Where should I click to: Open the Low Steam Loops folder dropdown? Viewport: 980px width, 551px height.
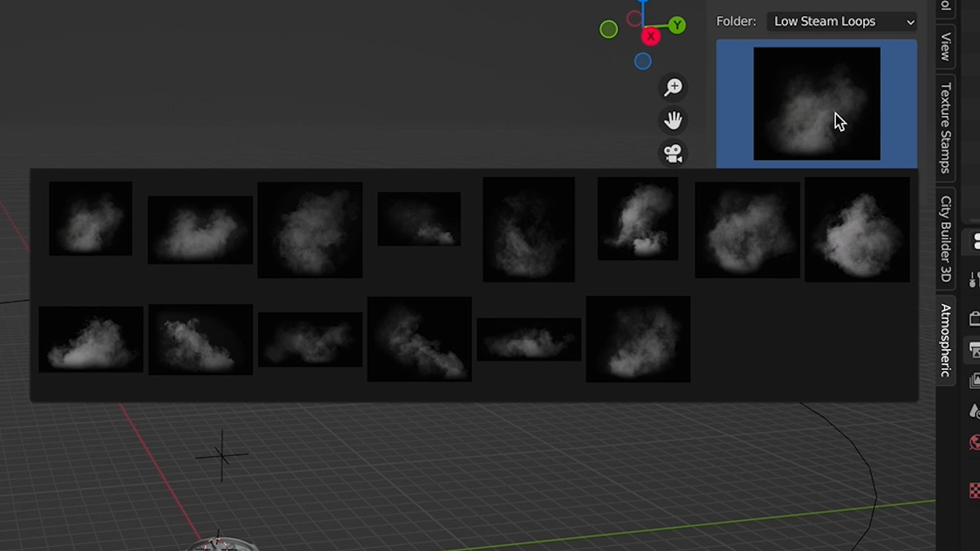tap(842, 21)
